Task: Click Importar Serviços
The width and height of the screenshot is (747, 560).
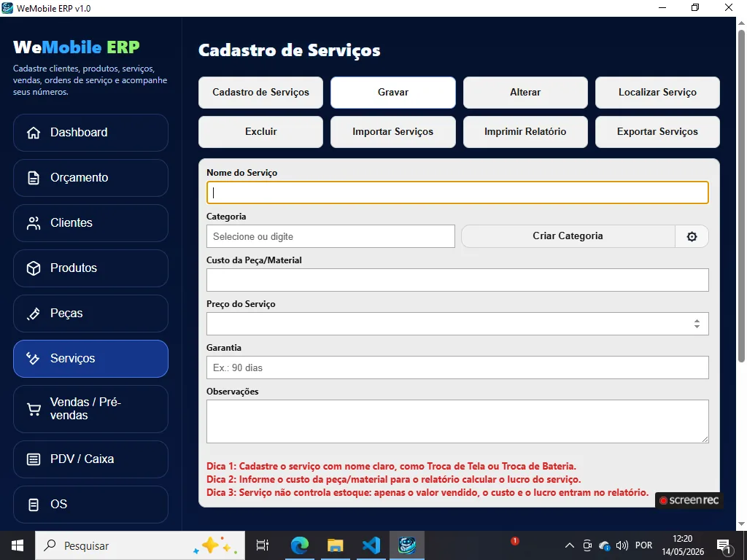Action: point(393,131)
